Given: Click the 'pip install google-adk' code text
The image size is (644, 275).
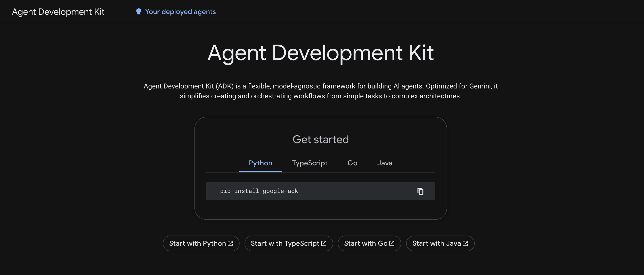Looking at the screenshot, I should point(259,191).
